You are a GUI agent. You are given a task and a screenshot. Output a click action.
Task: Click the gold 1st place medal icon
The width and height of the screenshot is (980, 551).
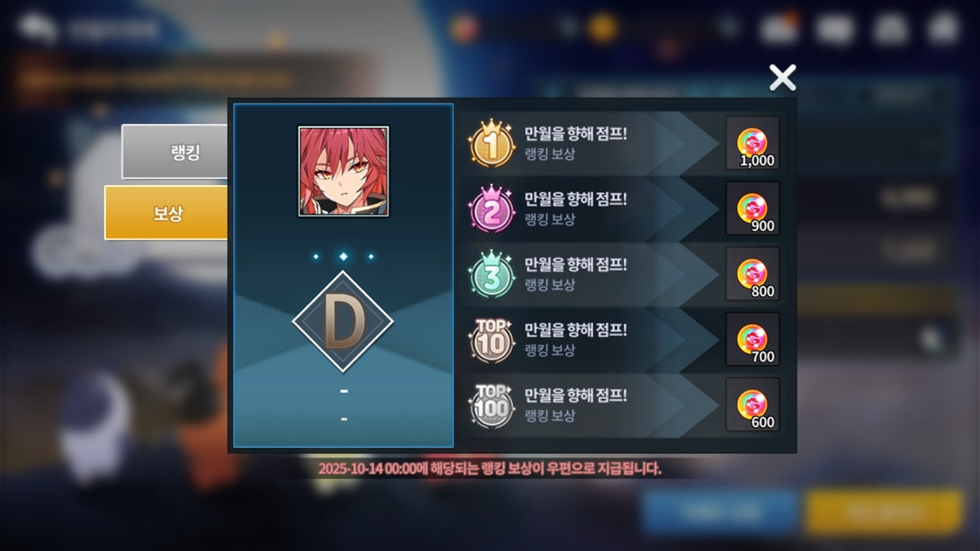491,144
